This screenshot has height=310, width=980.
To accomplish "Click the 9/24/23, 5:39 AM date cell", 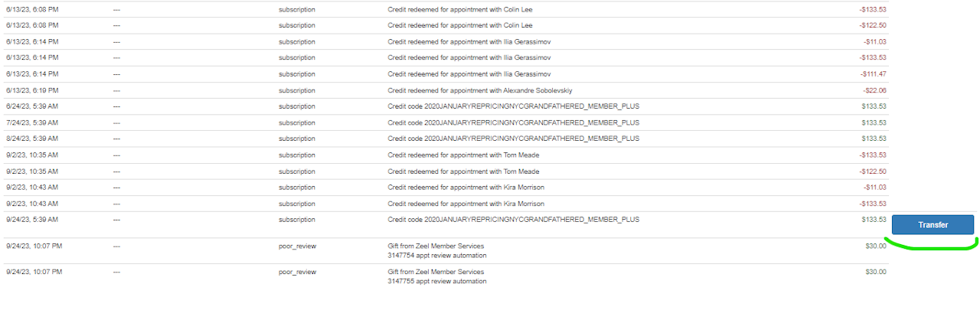I will point(32,220).
